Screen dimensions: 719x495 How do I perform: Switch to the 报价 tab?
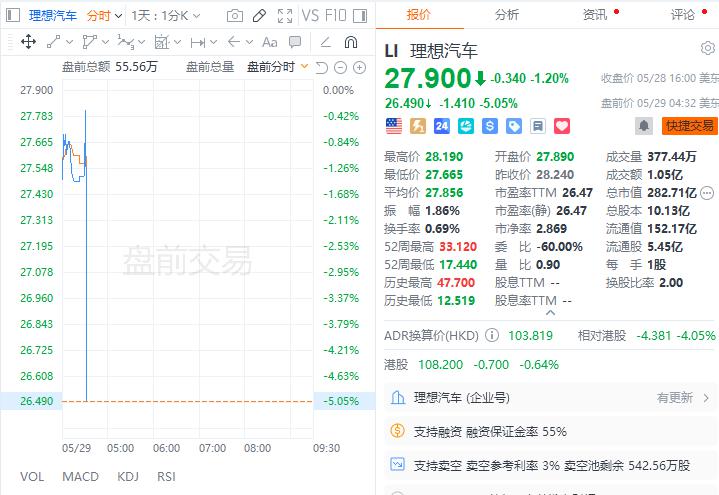[x=419, y=15]
